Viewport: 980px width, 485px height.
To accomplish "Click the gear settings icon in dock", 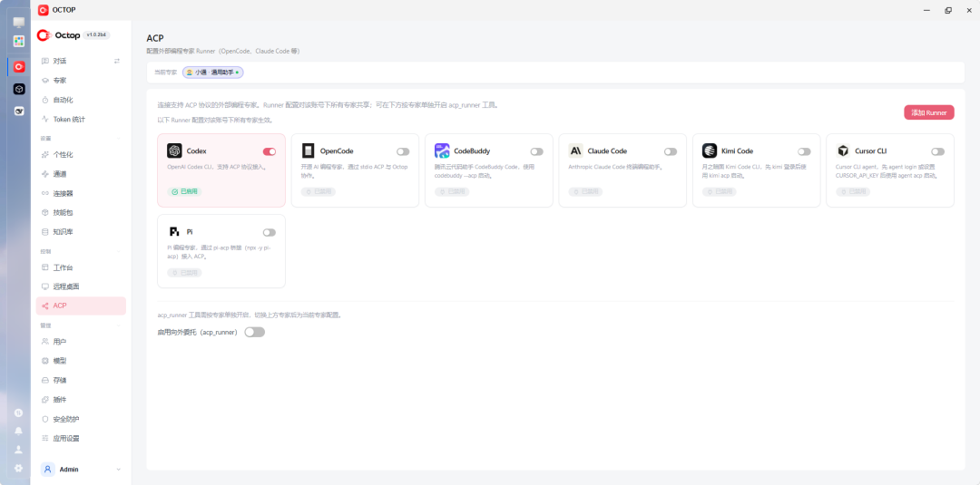I will [x=19, y=468].
